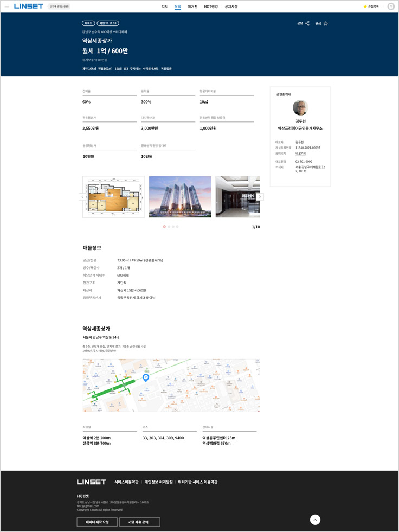Select the first carousel pagination dot

coord(164,227)
